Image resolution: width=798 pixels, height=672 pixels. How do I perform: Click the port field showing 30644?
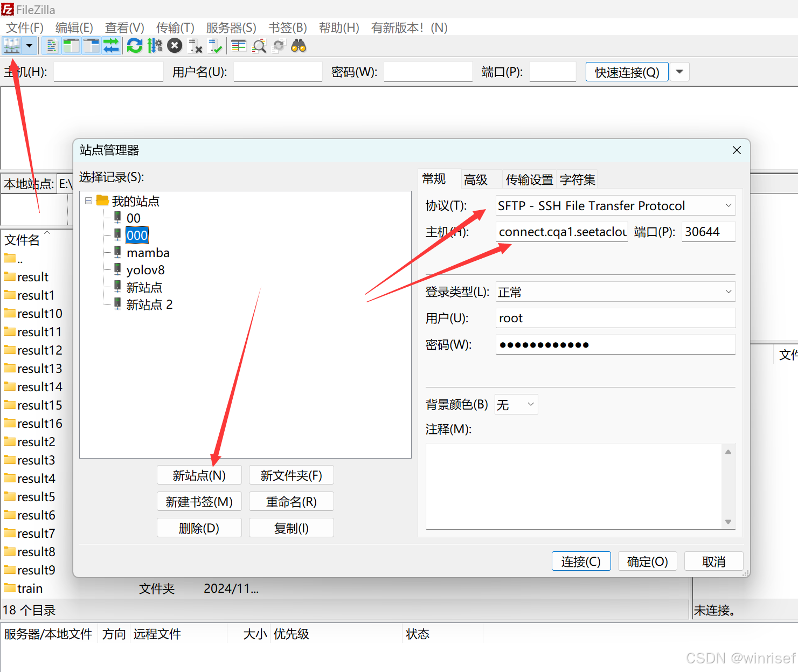click(x=708, y=232)
